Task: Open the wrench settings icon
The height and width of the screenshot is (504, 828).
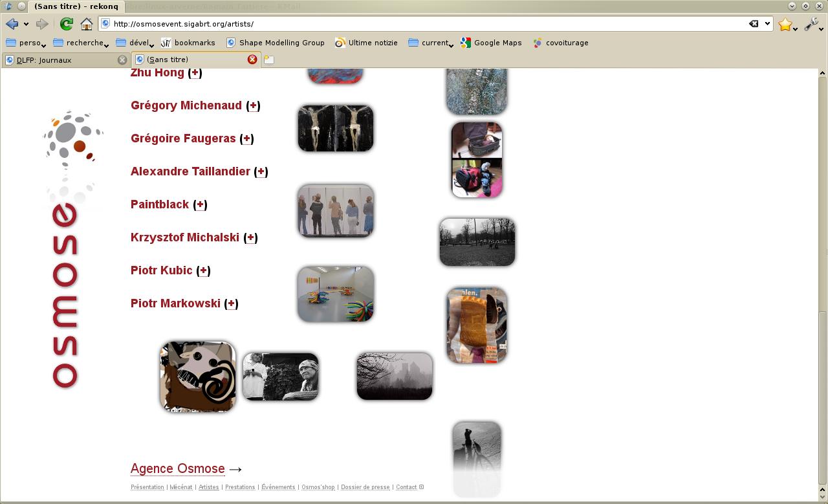Action: coord(811,24)
